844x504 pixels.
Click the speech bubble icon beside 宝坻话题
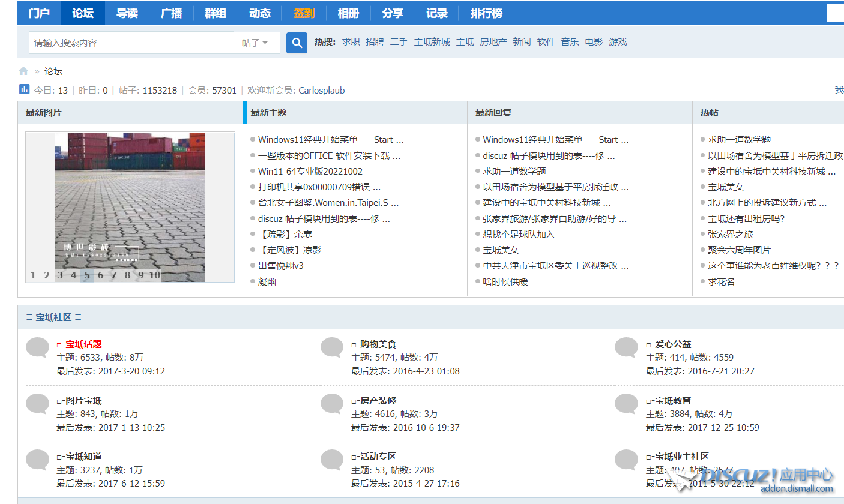[x=37, y=347]
